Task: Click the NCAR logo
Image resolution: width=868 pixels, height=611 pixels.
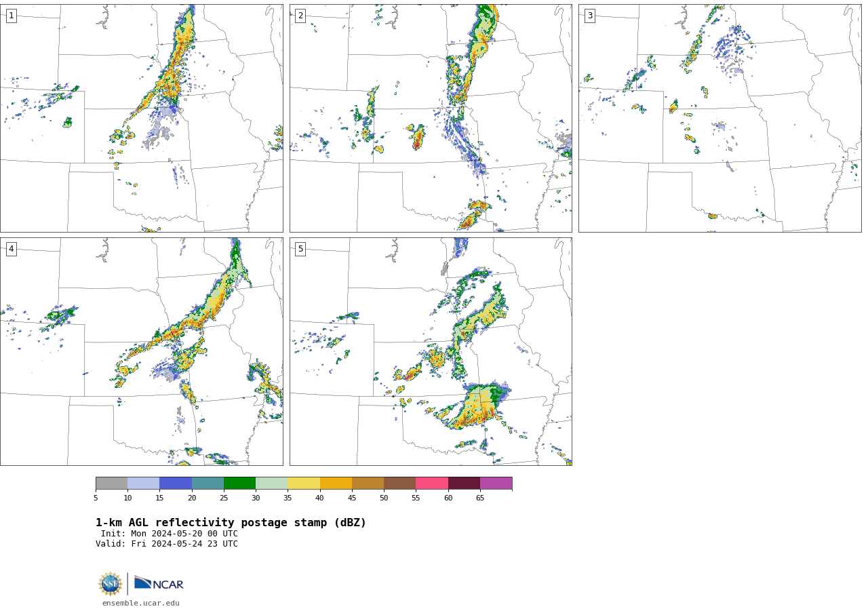Action: point(159,583)
